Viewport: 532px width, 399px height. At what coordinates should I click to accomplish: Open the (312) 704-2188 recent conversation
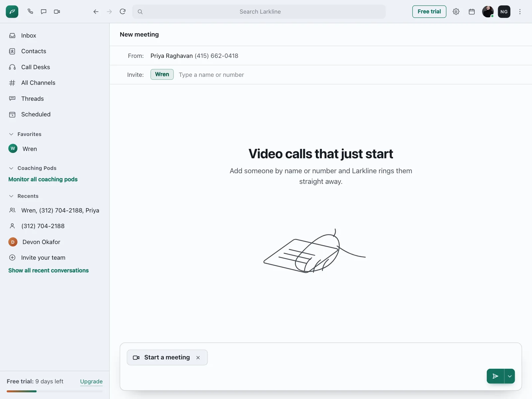(x=55, y=226)
